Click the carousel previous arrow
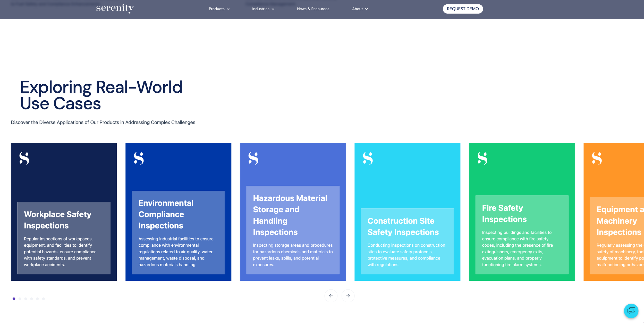 click(x=331, y=296)
